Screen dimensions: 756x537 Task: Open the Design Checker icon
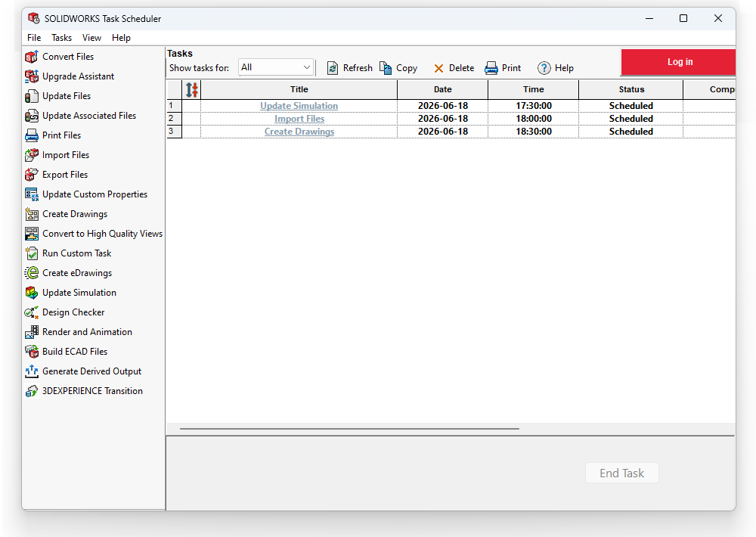coord(31,312)
